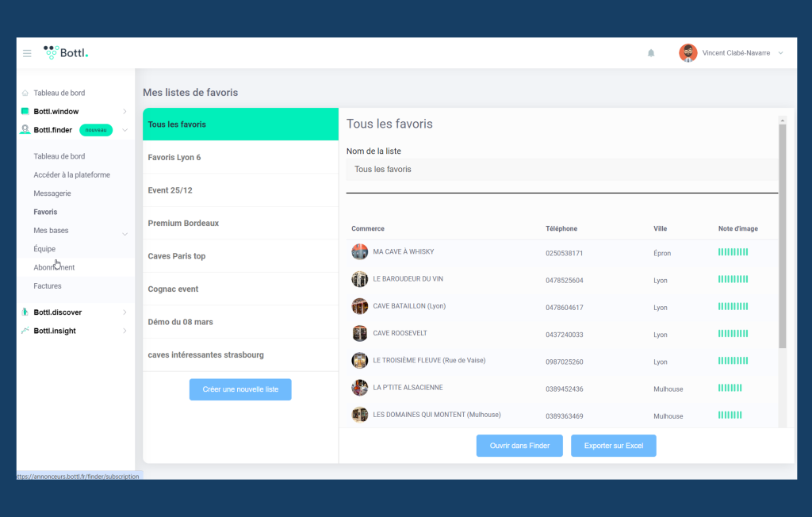Image resolution: width=812 pixels, height=517 pixels.
Task: Click Créer une nouvelle liste button
Action: pos(240,389)
